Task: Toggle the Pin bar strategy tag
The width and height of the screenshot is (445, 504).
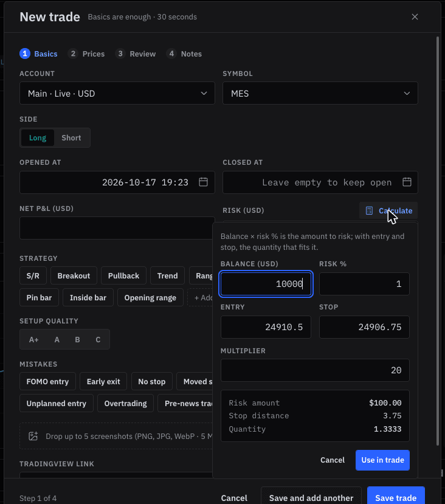Action: (x=39, y=298)
